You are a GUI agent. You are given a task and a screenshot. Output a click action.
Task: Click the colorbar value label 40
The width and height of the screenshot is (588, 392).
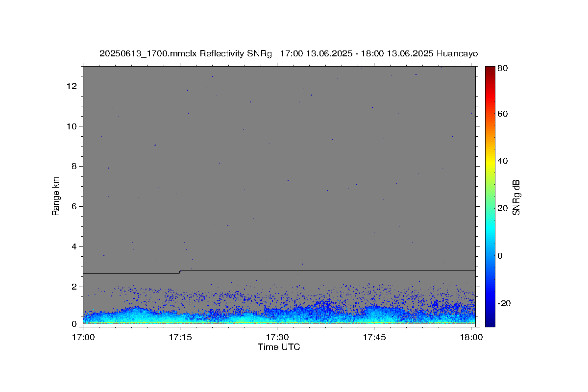pos(502,161)
